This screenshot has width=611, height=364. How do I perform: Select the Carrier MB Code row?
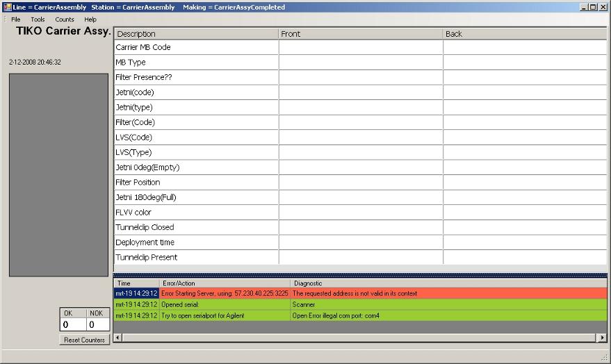[361, 47]
